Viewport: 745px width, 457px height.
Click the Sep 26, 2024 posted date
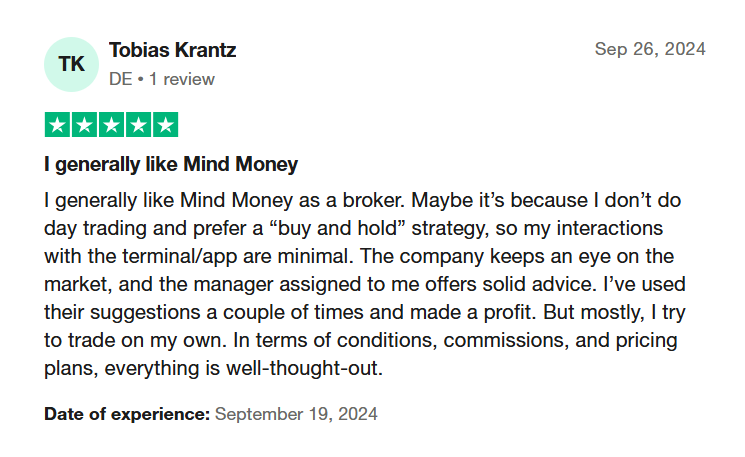tap(650, 49)
